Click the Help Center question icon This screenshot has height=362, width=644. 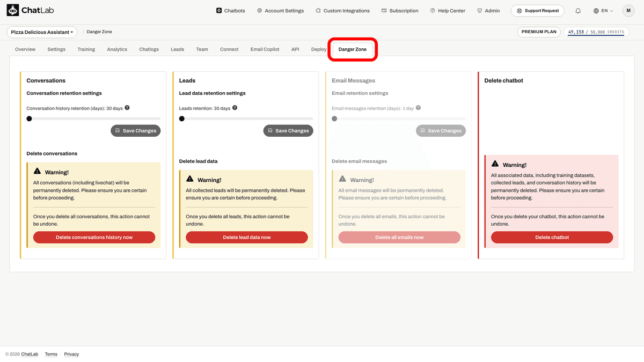tap(433, 10)
